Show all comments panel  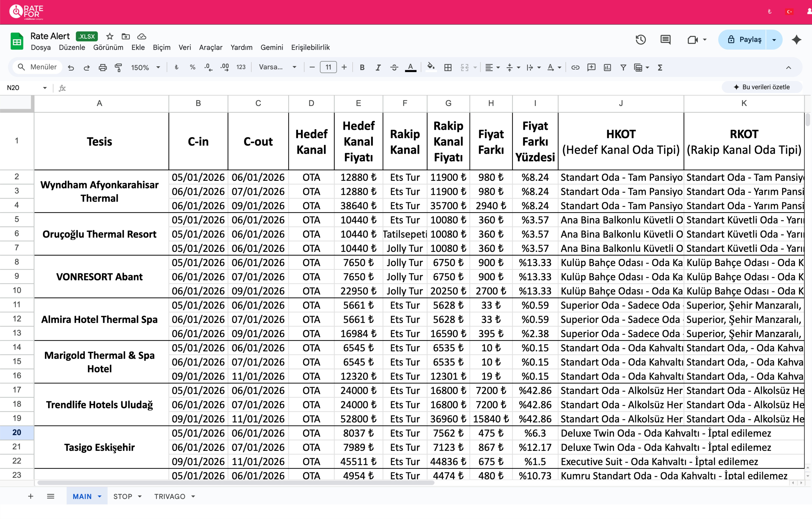[x=665, y=40]
